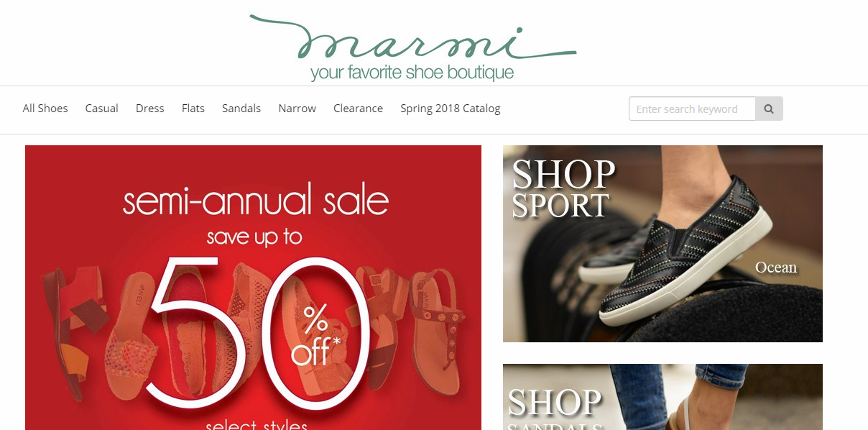Open the Clearance section
Viewport: 868px width, 430px height.
click(358, 109)
